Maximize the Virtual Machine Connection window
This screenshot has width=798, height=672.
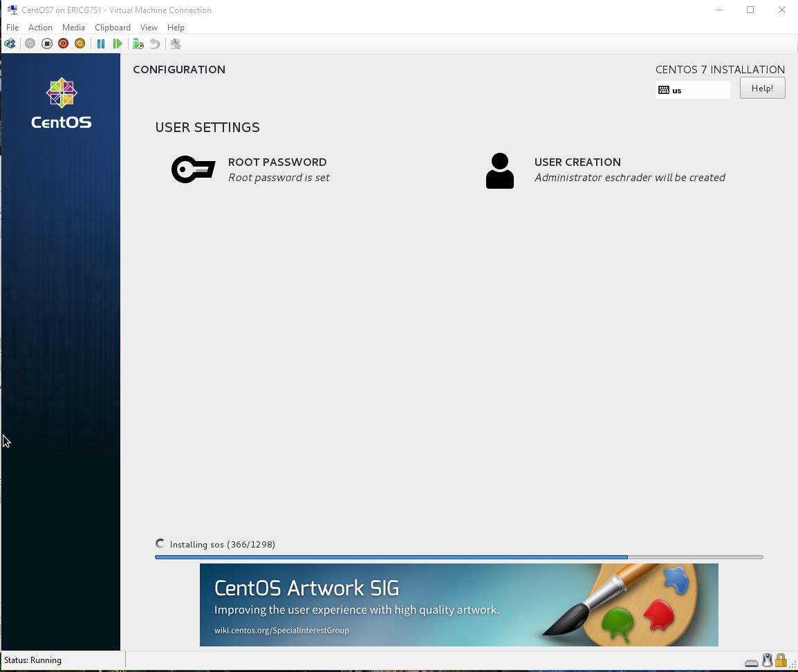(x=750, y=10)
